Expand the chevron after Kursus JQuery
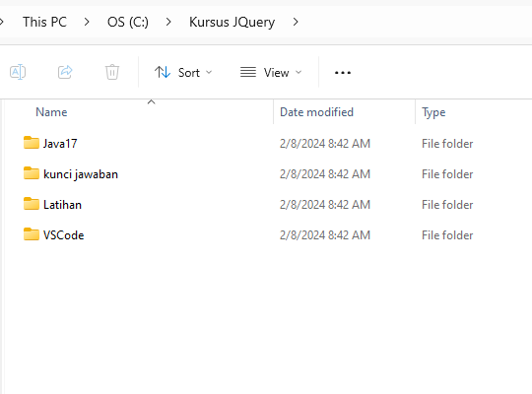This screenshot has height=394, width=532. click(x=296, y=22)
